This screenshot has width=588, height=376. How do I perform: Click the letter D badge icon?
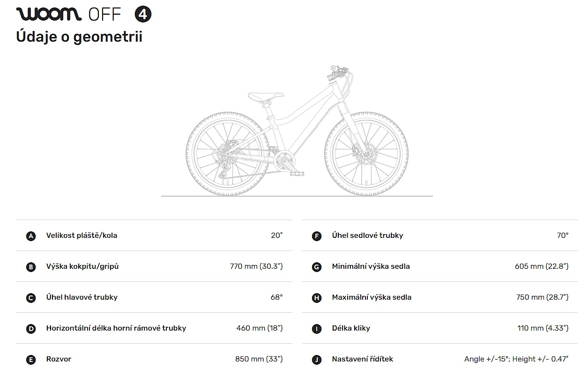pos(31,329)
